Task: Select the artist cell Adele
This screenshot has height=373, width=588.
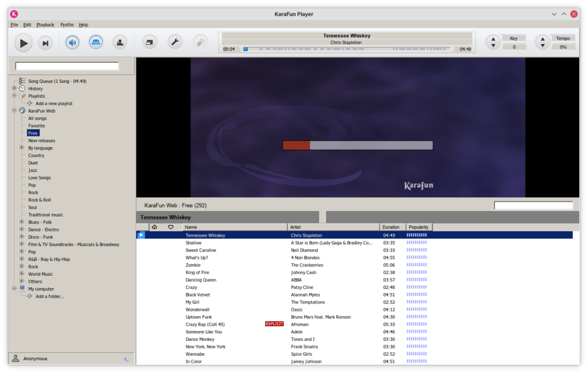Action: point(297,332)
